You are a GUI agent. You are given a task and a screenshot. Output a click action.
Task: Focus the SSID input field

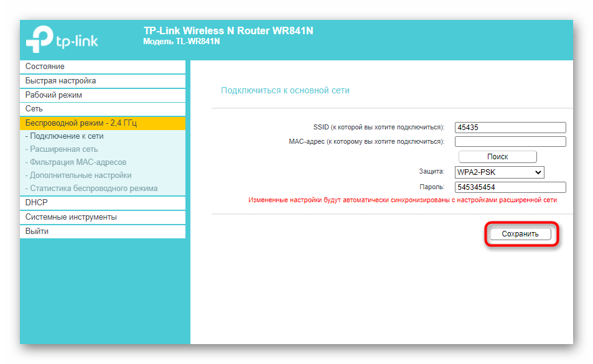(x=510, y=128)
